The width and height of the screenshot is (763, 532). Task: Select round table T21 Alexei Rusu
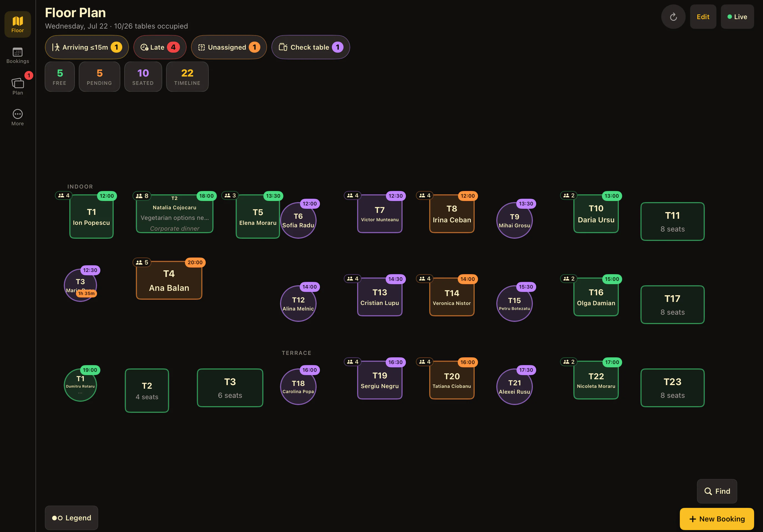(x=514, y=387)
